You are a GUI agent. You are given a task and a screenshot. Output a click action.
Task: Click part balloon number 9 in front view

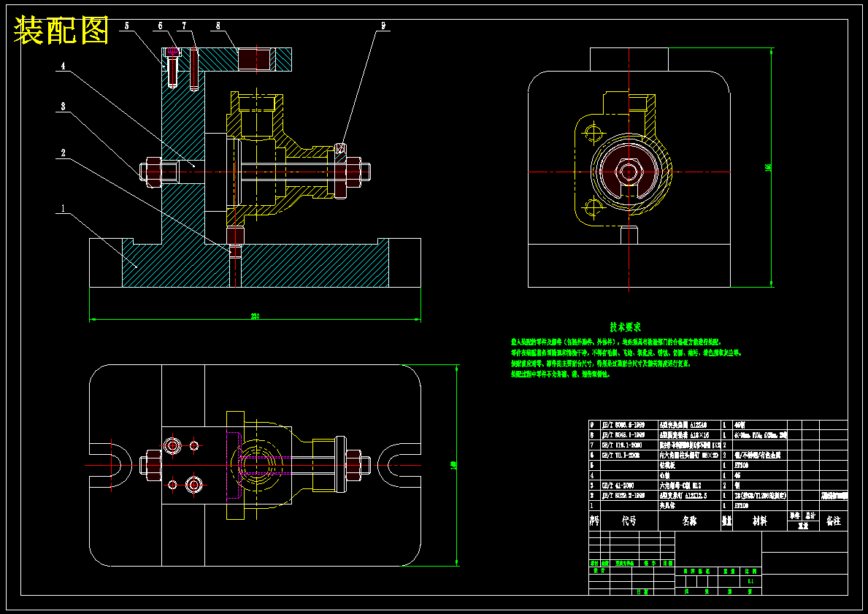coord(383,26)
